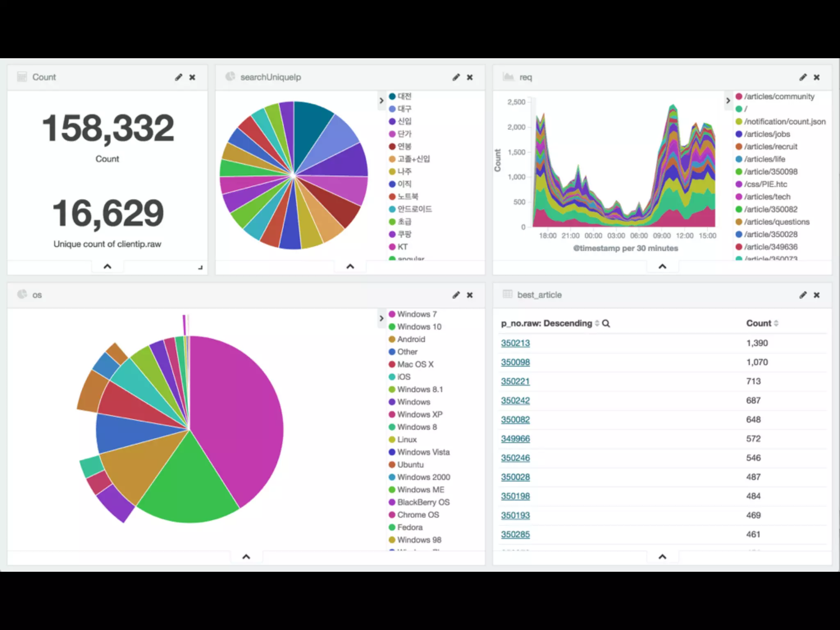
Task: Click resize handle on Count panel corner
Action: [x=200, y=267]
